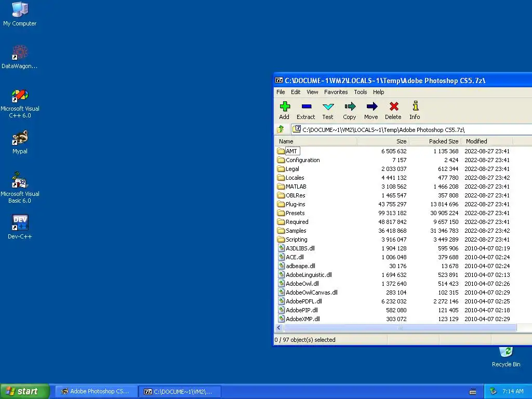The height and width of the screenshot is (399, 532).
Task: Click the 7-Zip C:\DOCUME~1 taskbar button
Action: click(179, 392)
